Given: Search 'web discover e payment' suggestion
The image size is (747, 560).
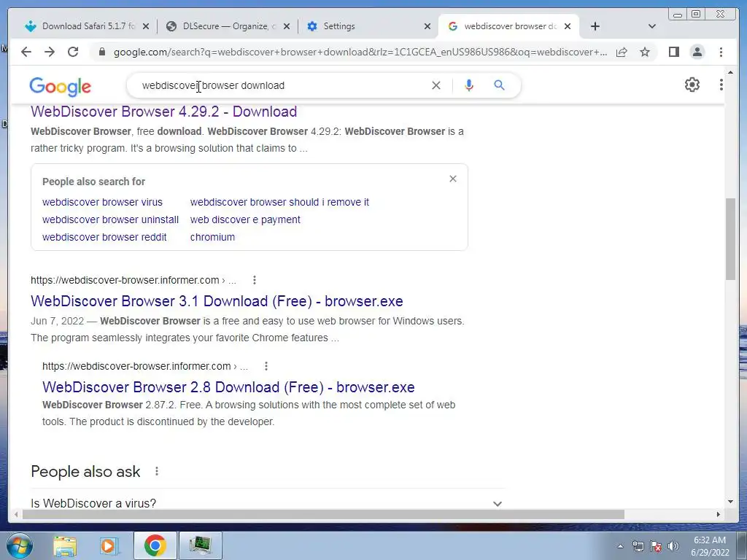Looking at the screenshot, I should [245, 219].
